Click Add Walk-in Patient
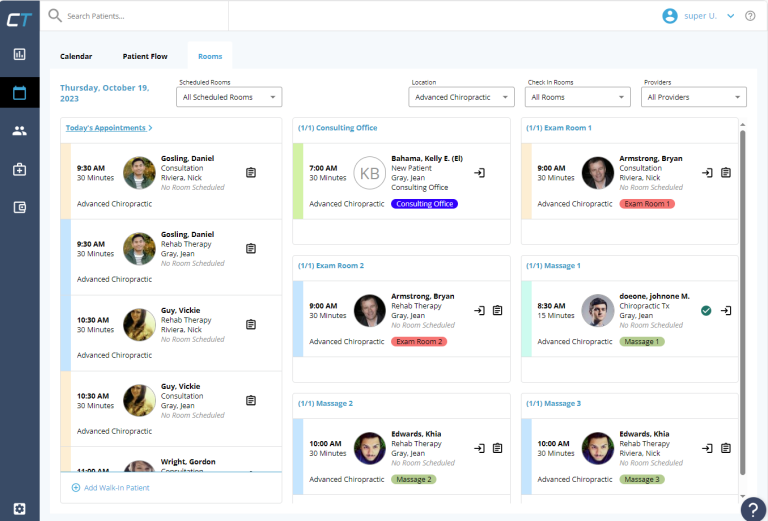 click(117, 488)
